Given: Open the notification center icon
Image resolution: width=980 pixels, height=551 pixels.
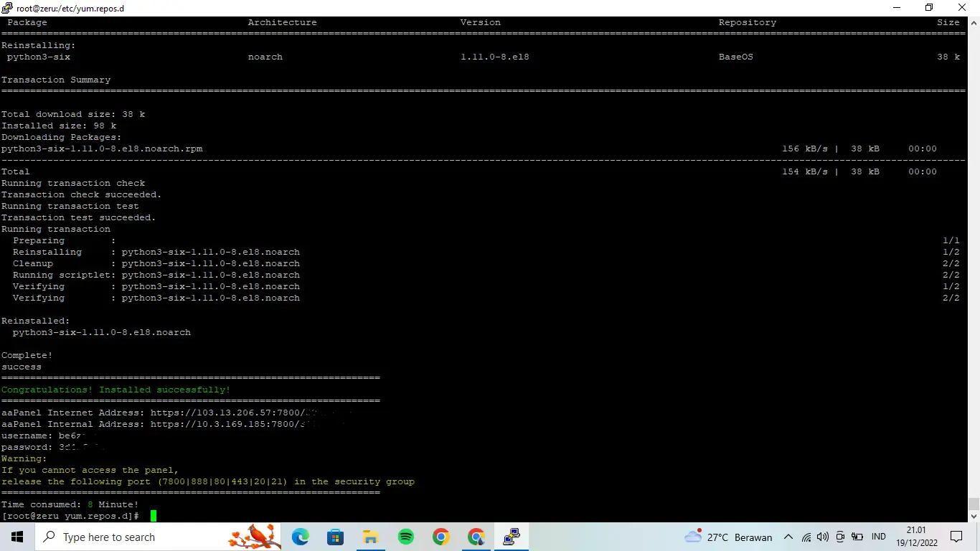Looking at the screenshot, I should click(x=956, y=537).
